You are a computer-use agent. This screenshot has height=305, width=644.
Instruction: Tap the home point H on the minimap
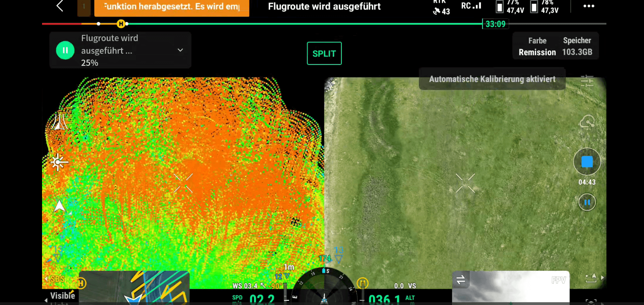(81, 283)
